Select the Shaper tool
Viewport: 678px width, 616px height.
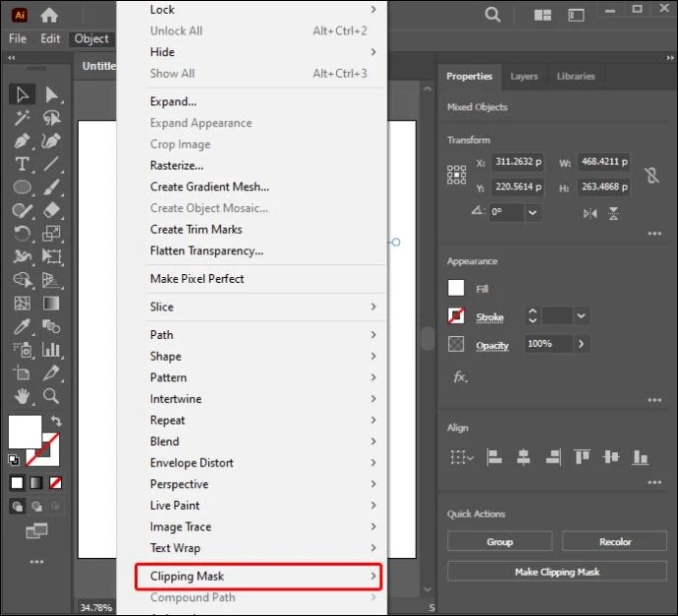[22, 210]
